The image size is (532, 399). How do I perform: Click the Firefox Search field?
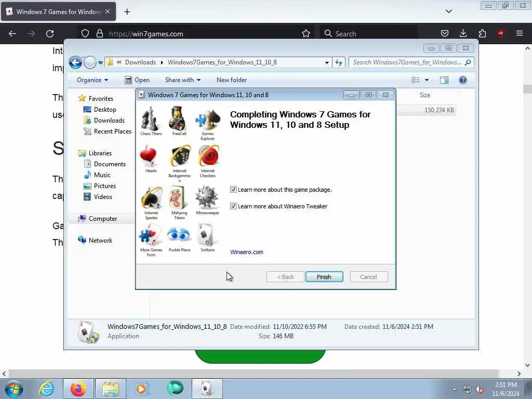tap(368, 34)
